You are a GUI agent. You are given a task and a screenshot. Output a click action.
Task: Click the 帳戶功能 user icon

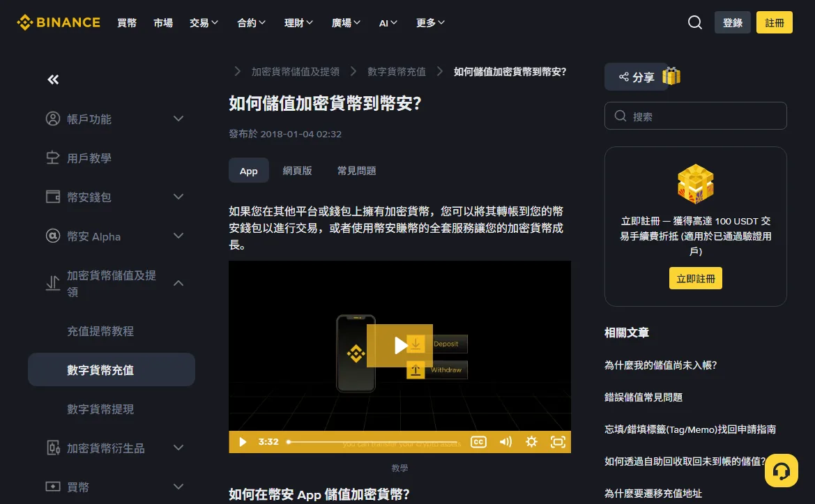[x=52, y=119]
